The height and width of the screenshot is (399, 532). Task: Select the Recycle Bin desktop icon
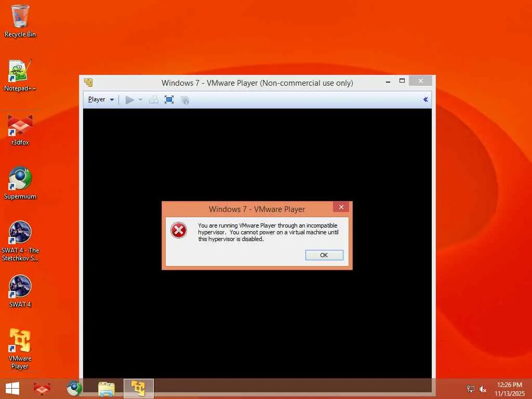(x=20, y=21)
